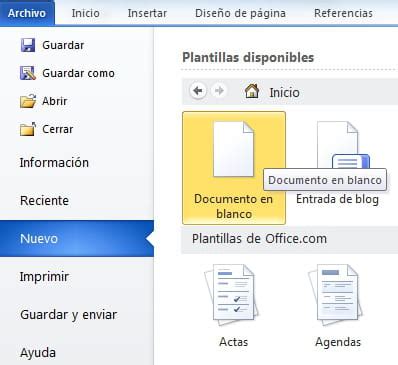Click the Cerrar text label
This screenshot has width=398, height=365.
pyautogui.click(x=57, y=129)
